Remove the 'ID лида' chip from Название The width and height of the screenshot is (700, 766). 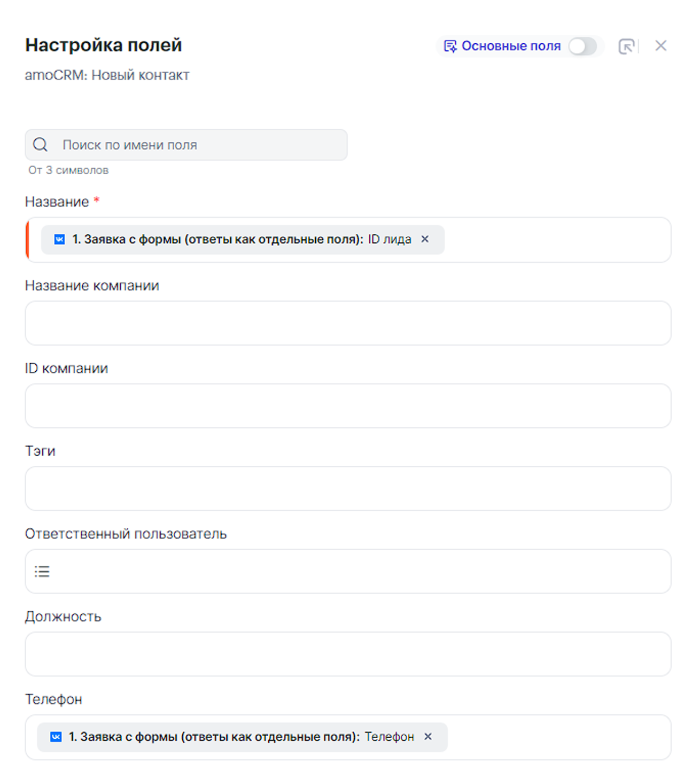click(x=425, y=239)
